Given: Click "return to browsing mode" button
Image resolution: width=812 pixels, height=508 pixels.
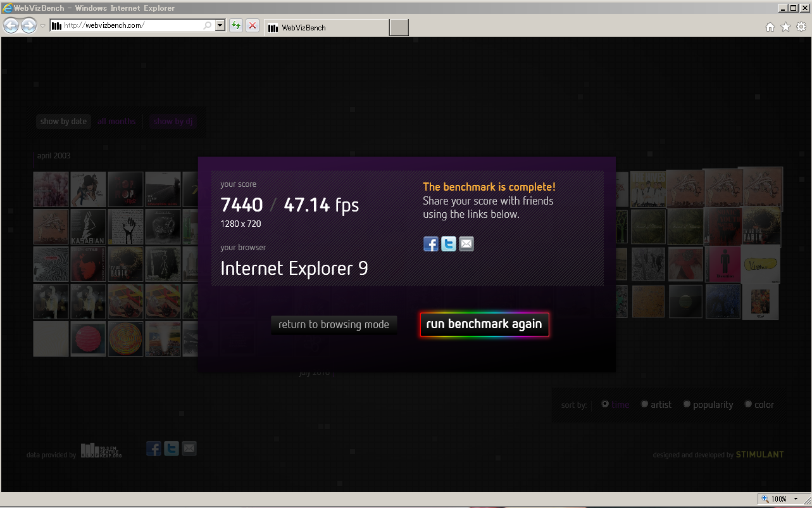Looking at the screenshot, I should pyautogui.click(x=334, y=325).
